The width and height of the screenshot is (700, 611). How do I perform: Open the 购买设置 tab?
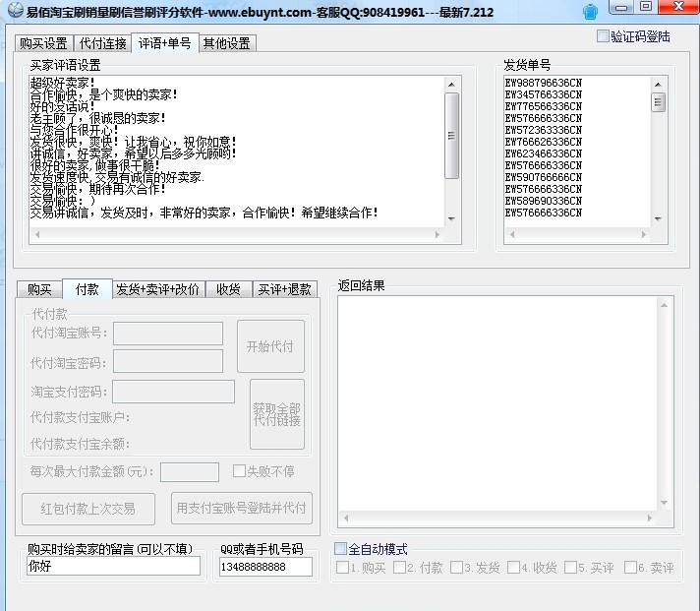(x=43, y=43)
